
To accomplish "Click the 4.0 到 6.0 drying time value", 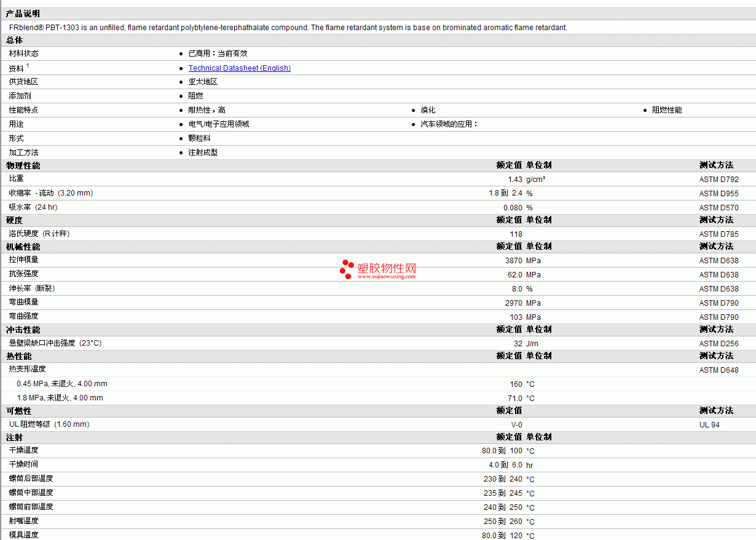I will [x=506, y=465].
